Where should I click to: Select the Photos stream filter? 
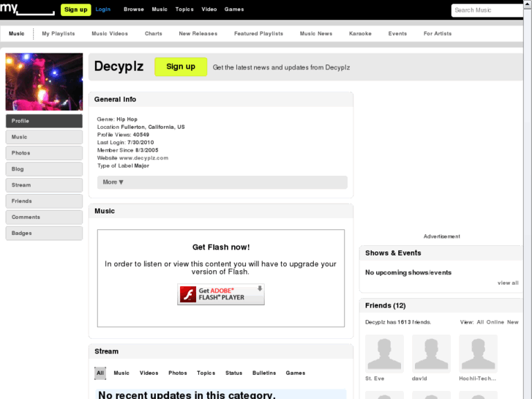click(178, 373)
